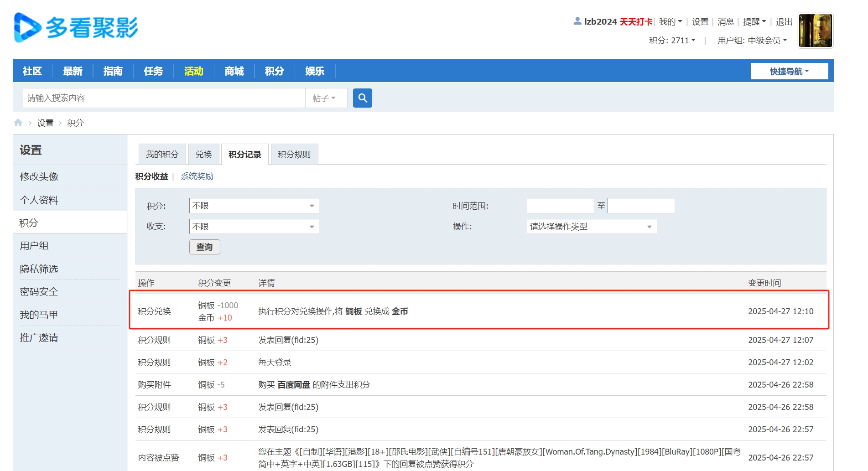Expand the 提醒 notification dropdown

(754, 21)
